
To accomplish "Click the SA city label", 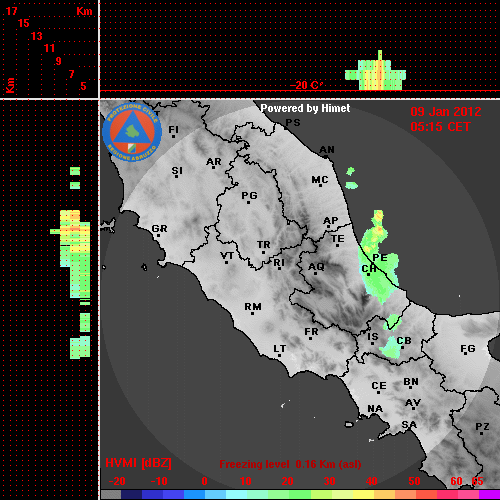I will pos(409,425).
